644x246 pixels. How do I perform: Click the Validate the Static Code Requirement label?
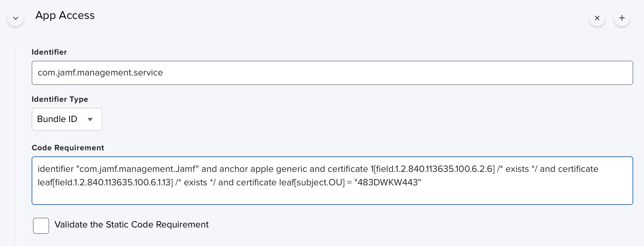(x=132, y=224)
